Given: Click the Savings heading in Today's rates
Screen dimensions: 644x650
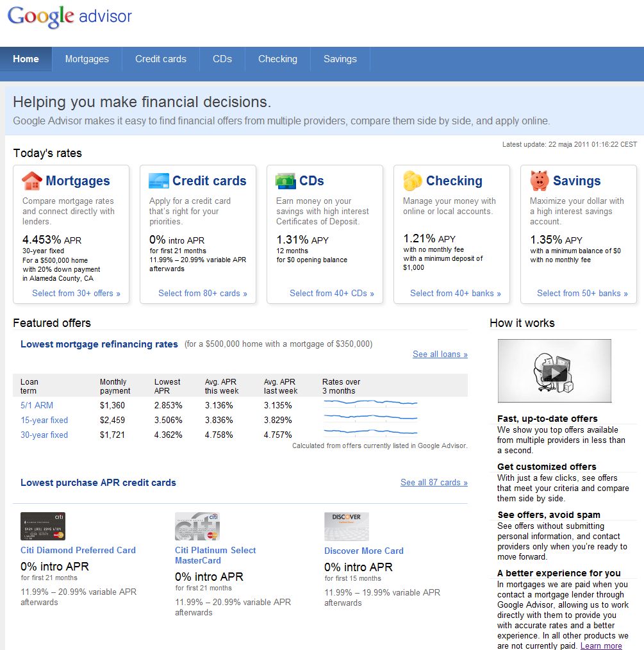Looking at the screenshot, I should pos(577,181).
